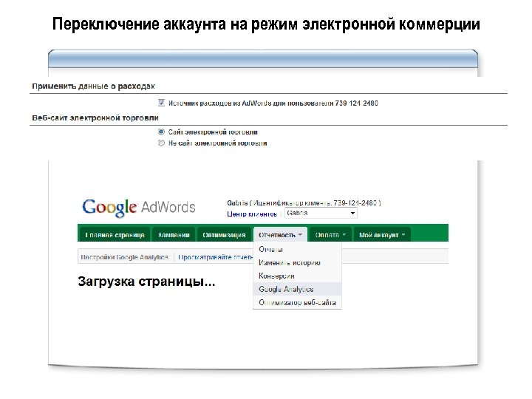
Task: Choose 'Конверсии' menu item
Action: 297,276
